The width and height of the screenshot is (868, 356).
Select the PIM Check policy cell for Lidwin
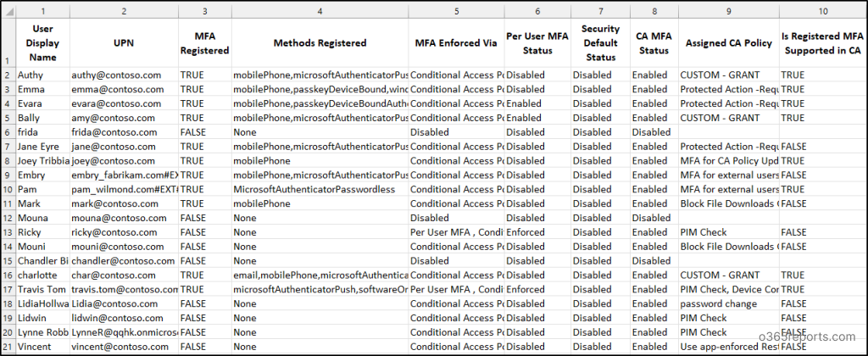tap(728, 319)
